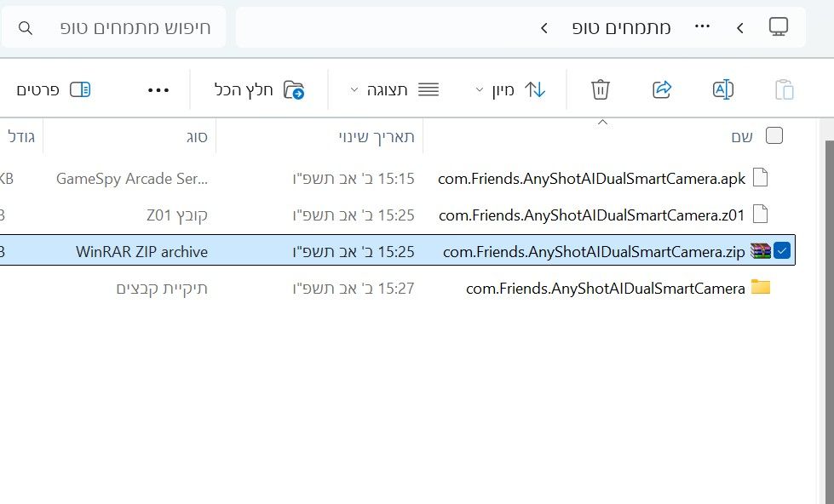834x504 pixels.
Task: Click the This PC monitor icon in address bar
Action: [x=778, y=26]
